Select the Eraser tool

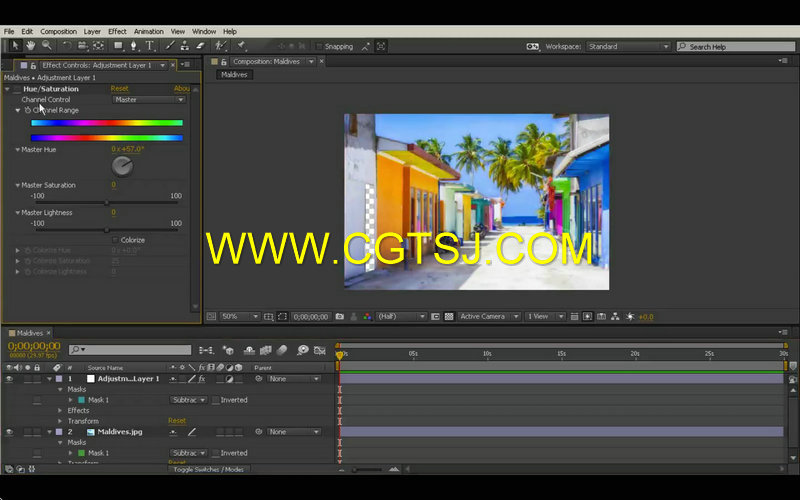tap(200, 46)
